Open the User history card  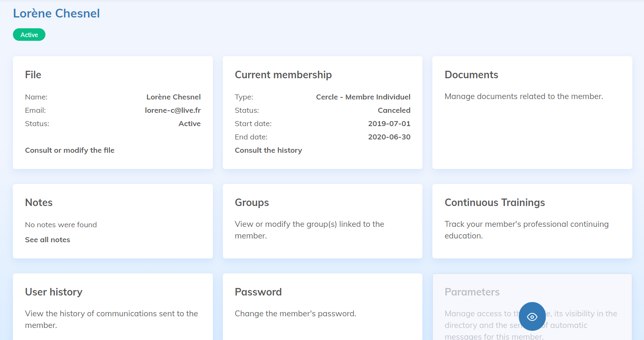(x=112, y=307)
